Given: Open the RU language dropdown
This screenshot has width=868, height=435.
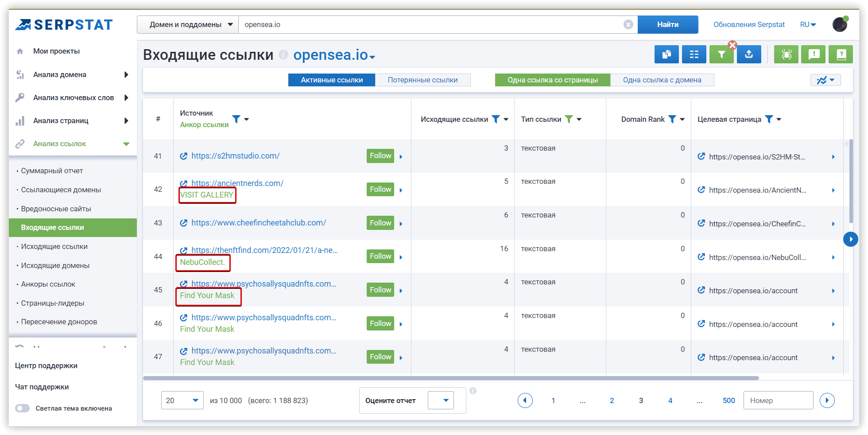Looking at the screenshot, I should tap(808, 24).
